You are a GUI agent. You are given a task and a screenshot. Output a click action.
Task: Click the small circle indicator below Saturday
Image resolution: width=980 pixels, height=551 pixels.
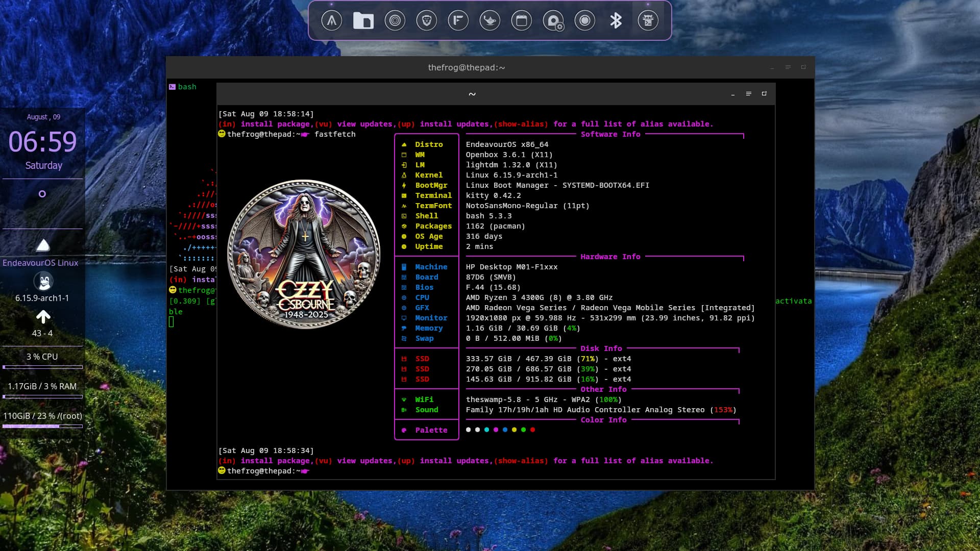click(42, 194)
